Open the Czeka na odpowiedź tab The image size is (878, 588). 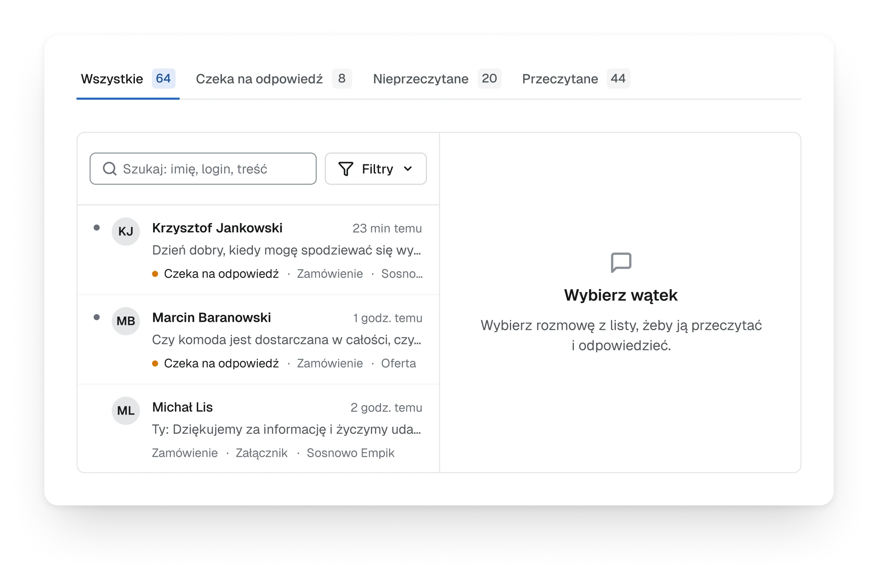[274, 79]
